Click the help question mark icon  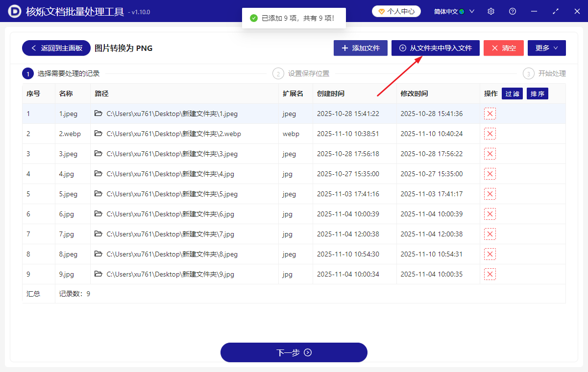pos(512,11)
